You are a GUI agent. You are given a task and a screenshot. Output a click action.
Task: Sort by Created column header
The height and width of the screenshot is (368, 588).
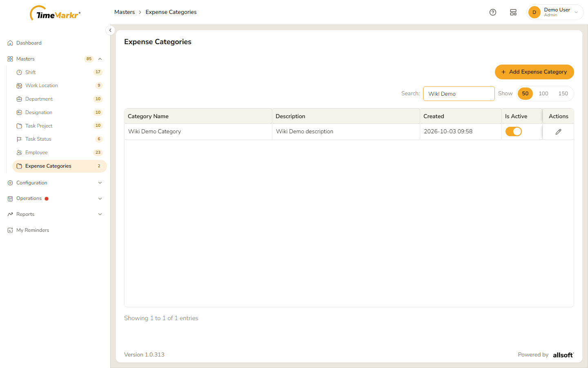[x=461, y=116]
